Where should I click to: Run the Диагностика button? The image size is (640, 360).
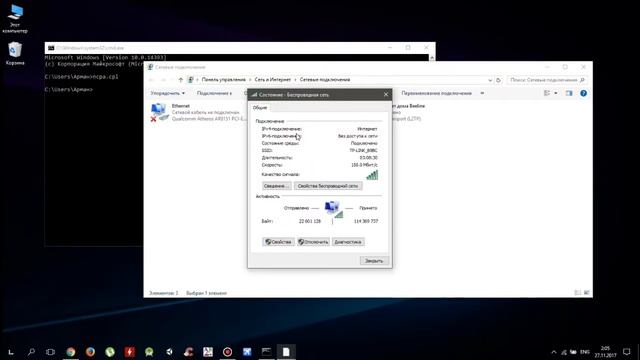[x=348, y=242]
